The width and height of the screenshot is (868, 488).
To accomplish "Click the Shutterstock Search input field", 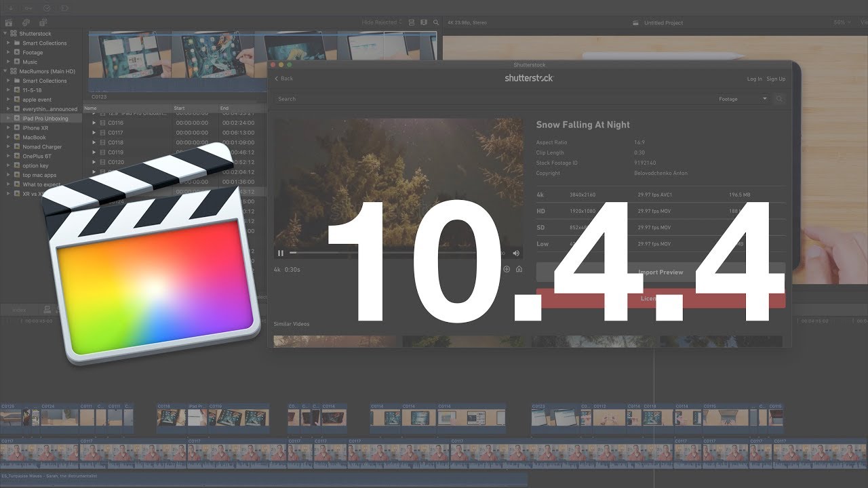I will pos(494,99).
